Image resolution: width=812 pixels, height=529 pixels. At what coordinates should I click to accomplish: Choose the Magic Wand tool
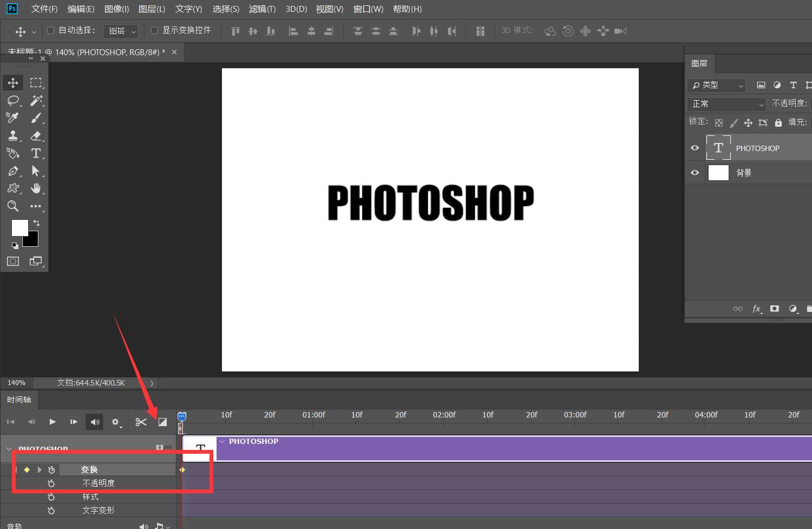point(36,101)
